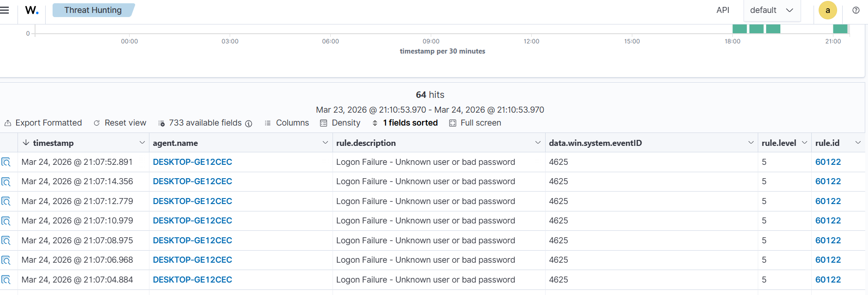Open the help icon in header
Screen dimensions: 868x295
(856, 10)
